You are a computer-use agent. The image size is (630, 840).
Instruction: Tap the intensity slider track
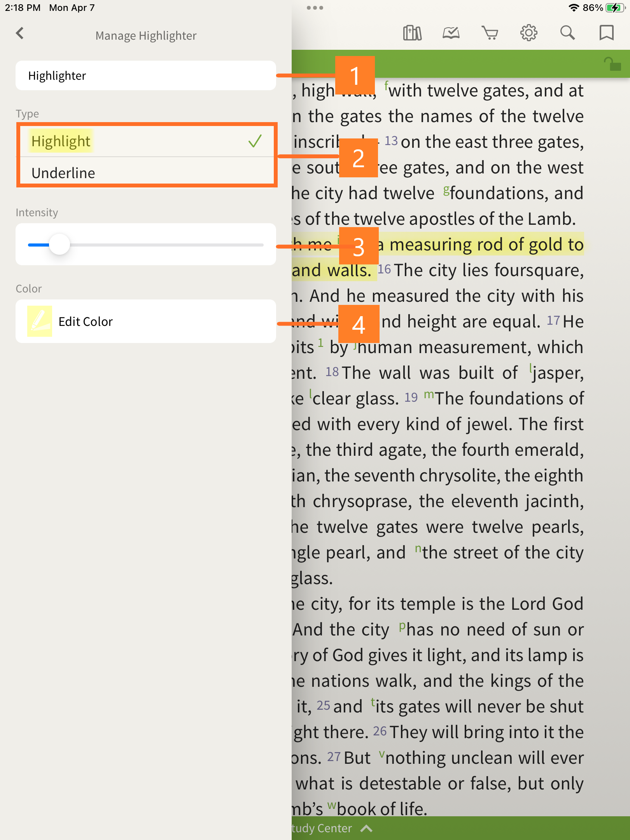146,245
